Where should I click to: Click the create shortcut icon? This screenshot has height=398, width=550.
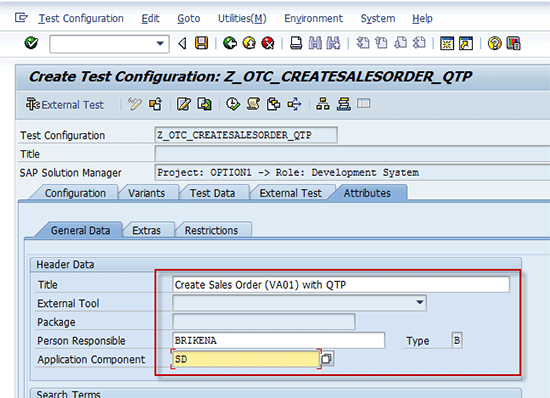click(x=466, y=44)
